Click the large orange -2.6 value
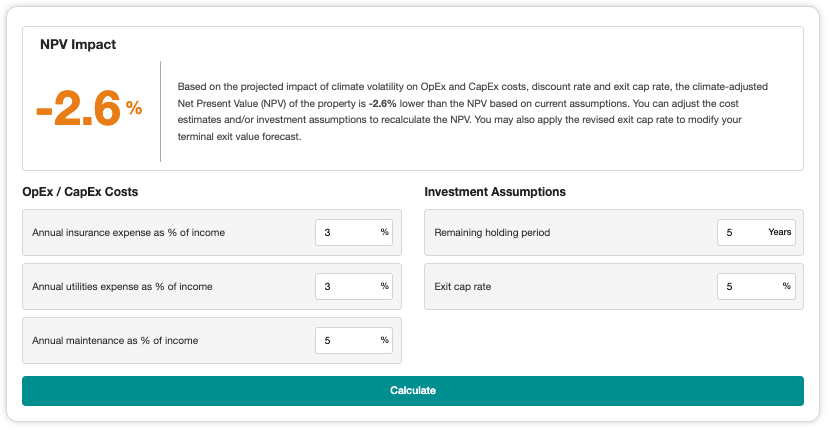The height and width of the screenshot is (430, 829). click(78, 109)
